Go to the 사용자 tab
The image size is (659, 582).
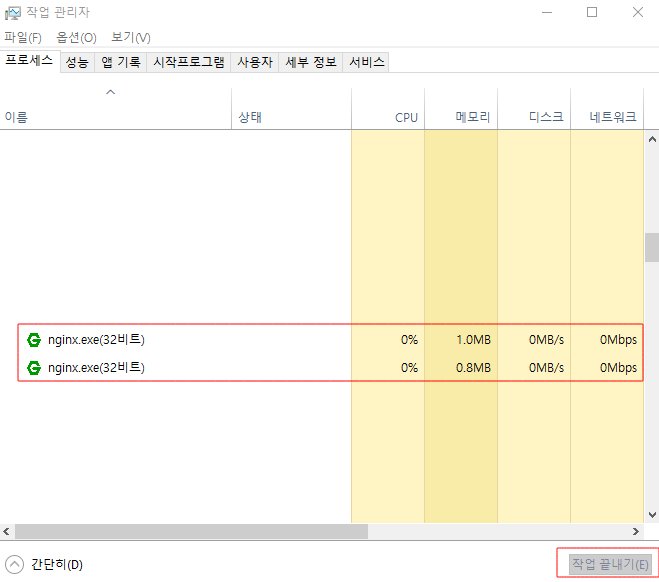point(255,63)
